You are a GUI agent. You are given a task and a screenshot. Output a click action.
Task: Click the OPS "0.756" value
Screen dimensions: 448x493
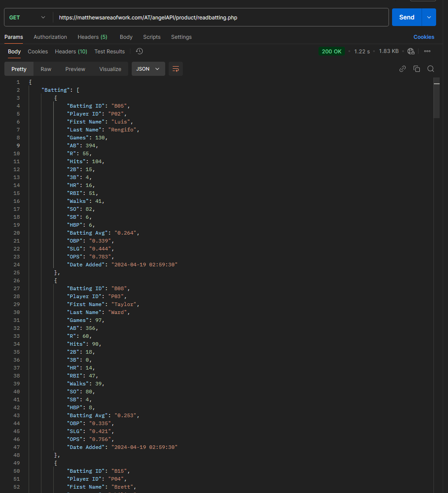point(100,439)
